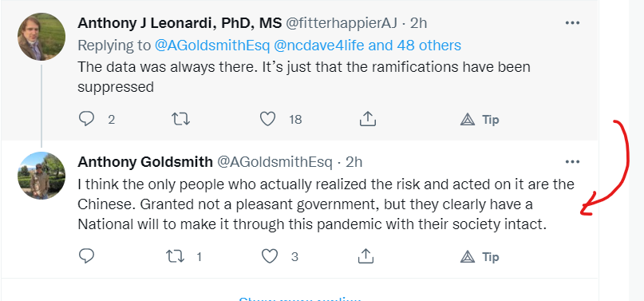Open timestamp of Goldsmith's tweet
The width and height of the screenshot is (644, 301).
354,162
